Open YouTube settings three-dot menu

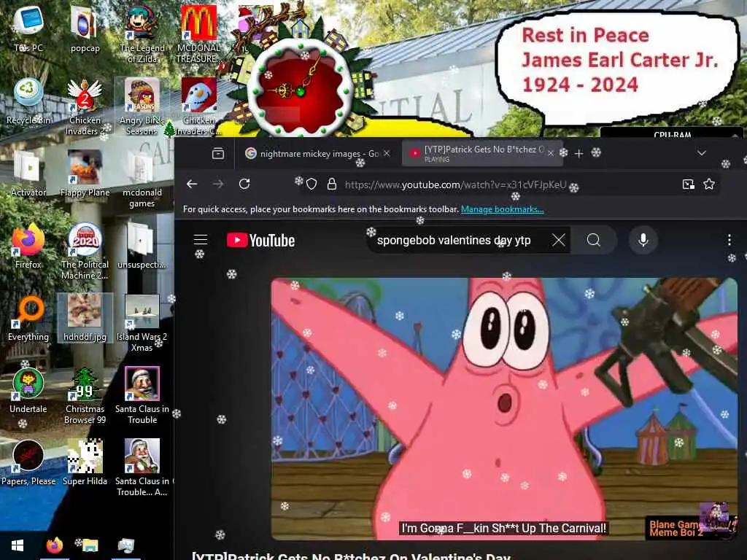tap(729, 240)
